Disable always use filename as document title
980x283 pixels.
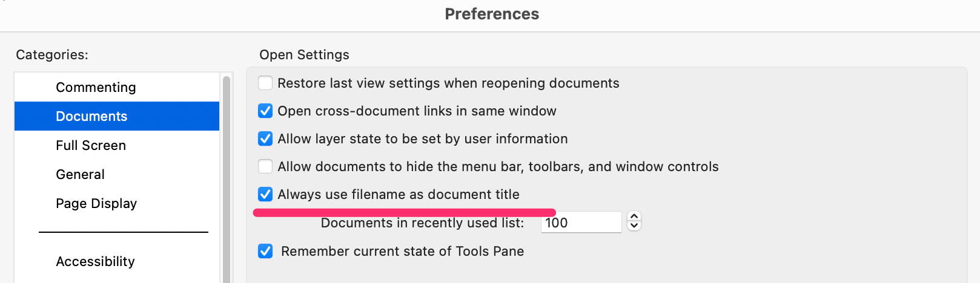tap(265, 194)
